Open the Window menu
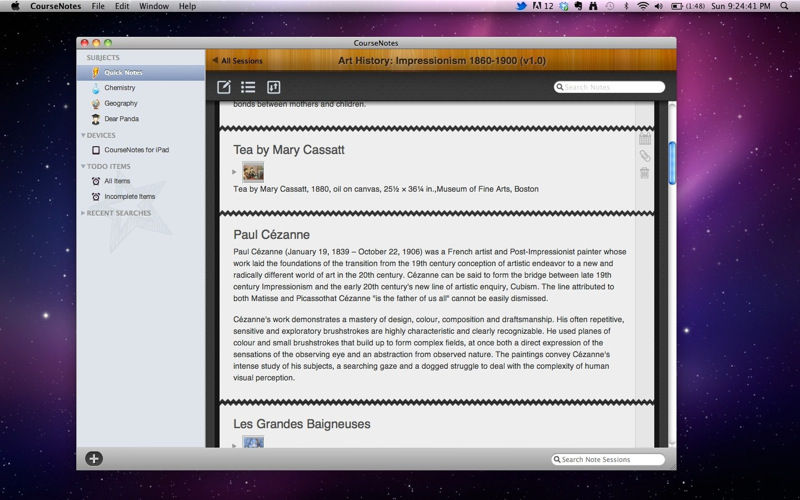This screenshot has height=500, width=800. 154,6
